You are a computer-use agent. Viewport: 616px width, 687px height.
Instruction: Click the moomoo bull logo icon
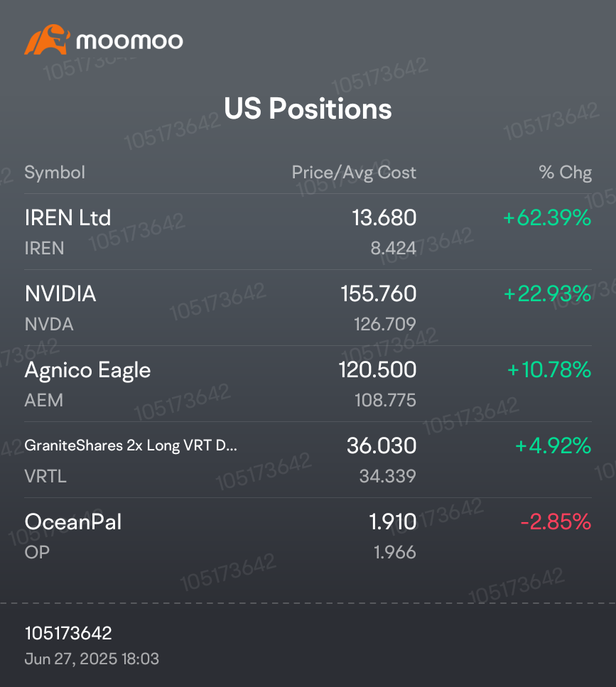[x=47, y=40]
